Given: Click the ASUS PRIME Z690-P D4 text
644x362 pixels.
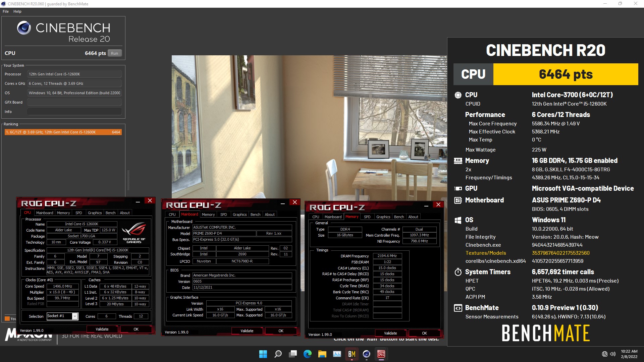Looking at the screenshot, I should (x=566, y=200).
